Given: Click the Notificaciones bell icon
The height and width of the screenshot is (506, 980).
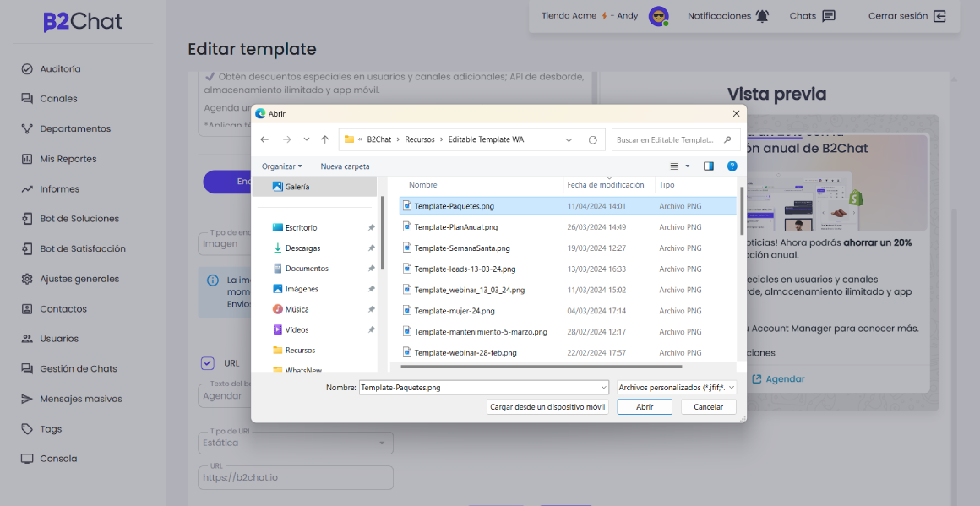Looking at the screenshot, I should point(763,16).
